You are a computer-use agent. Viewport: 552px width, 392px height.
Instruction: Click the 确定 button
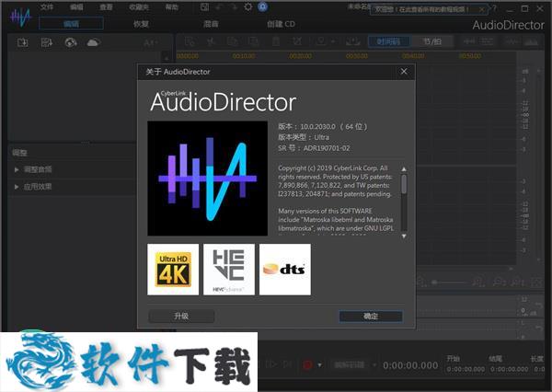371,316
